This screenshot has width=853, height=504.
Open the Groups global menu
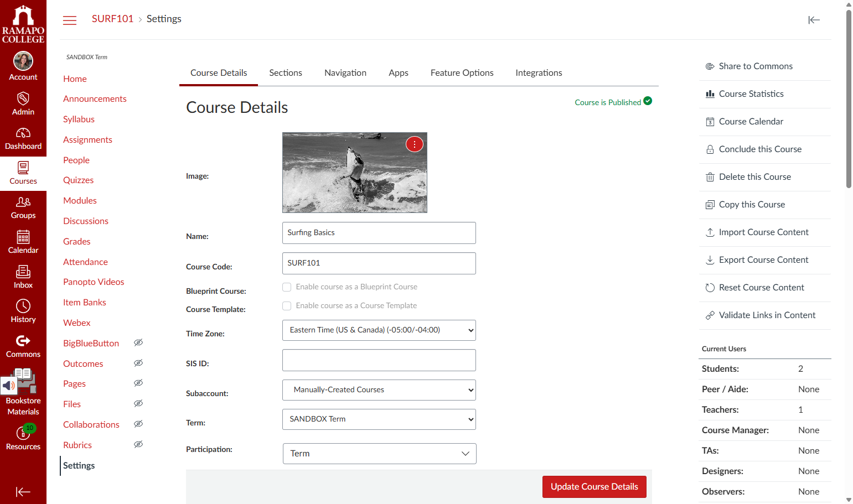pos(23,208)
